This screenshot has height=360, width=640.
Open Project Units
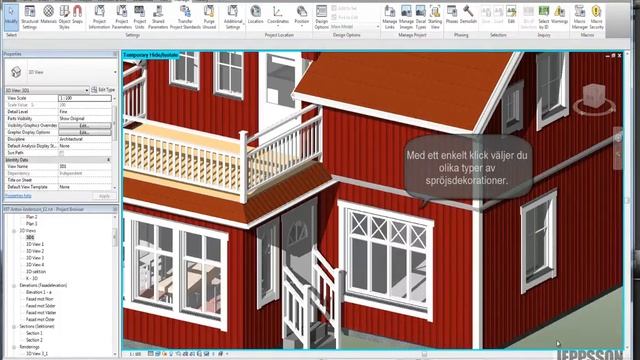[x=140, y=18]
